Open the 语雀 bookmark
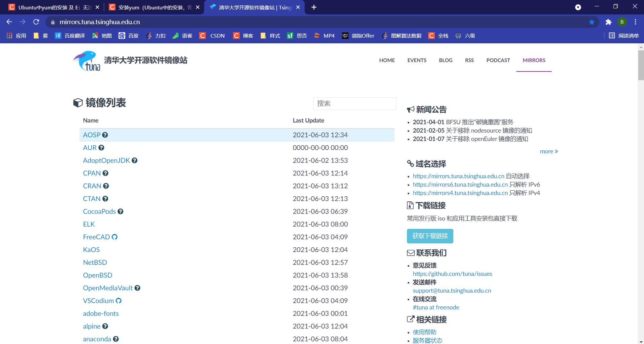 [x=182, y=36]
